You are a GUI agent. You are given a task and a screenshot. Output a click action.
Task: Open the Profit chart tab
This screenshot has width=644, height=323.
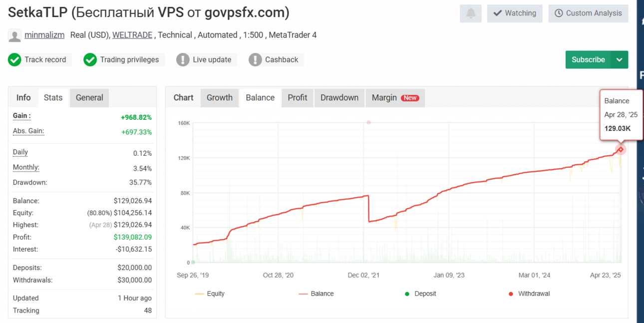click(x=298, y=98)
